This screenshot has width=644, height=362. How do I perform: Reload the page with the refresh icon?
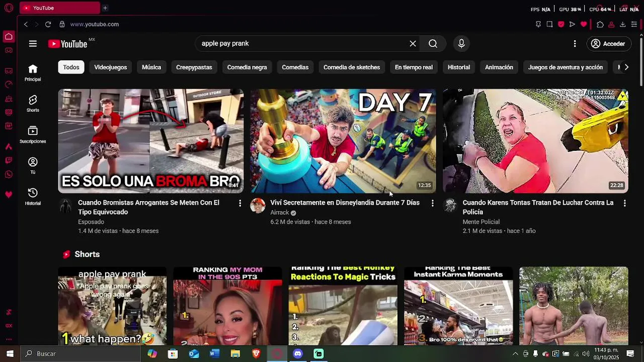coord(48,24)
